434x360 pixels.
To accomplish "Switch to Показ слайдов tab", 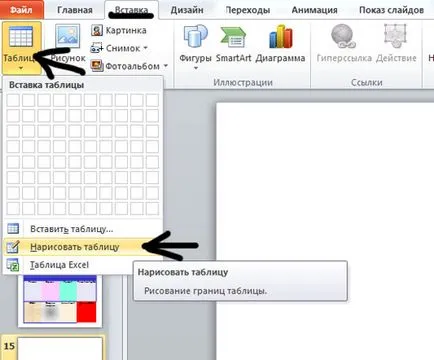I will coord(391,10).
